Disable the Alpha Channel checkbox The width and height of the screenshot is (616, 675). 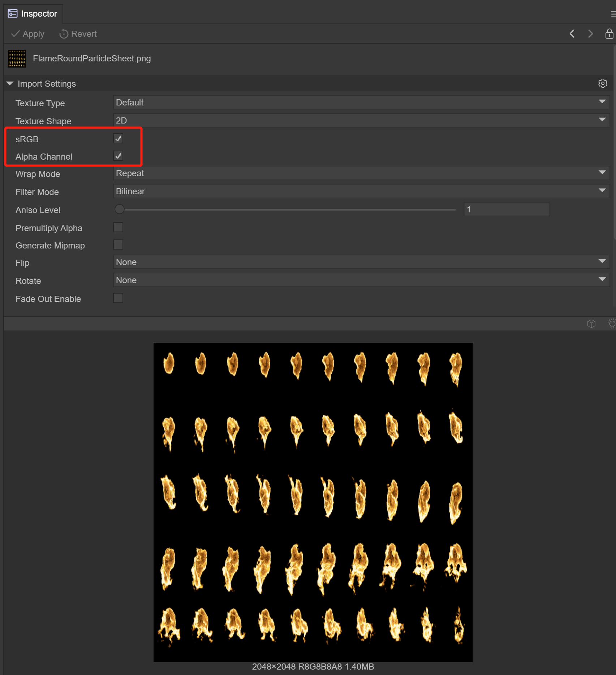pyautogui.click(x=118, y=156)
